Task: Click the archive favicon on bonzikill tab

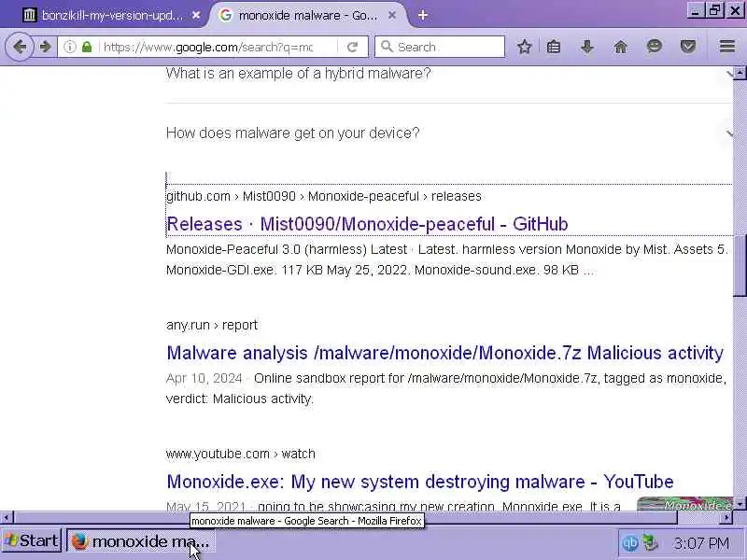Action: coord(29,15)
